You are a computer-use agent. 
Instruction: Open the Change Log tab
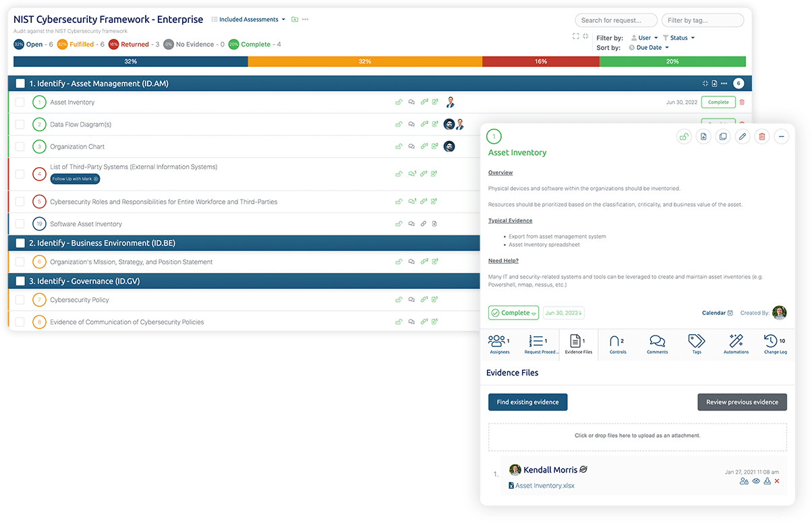tap(775, 344)
